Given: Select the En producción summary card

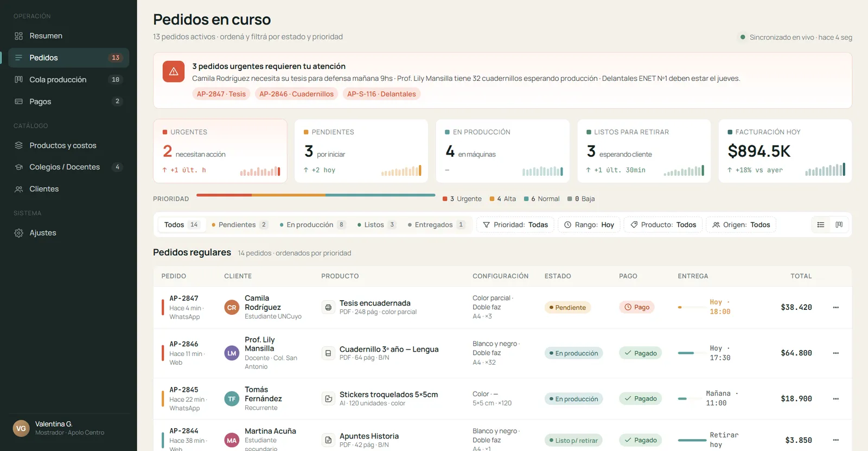Looking at the screenshot, I should (503, 151).
